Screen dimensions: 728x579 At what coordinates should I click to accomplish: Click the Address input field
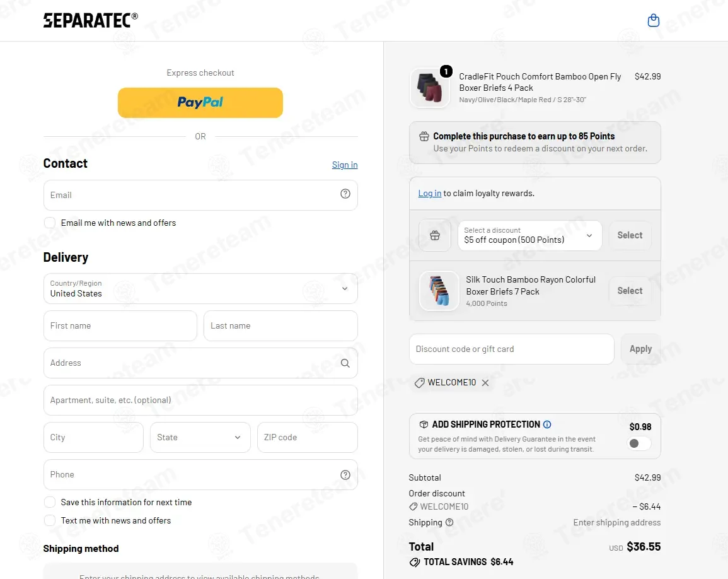(200, 363)
